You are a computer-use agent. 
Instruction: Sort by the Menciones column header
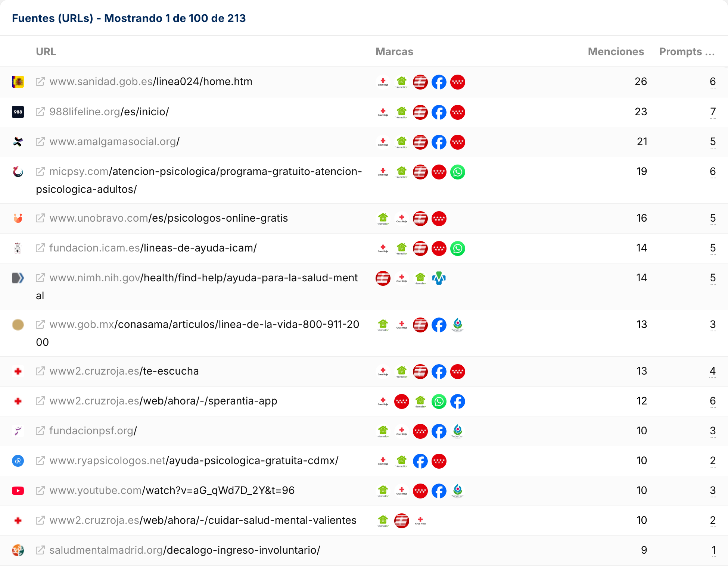616,51
